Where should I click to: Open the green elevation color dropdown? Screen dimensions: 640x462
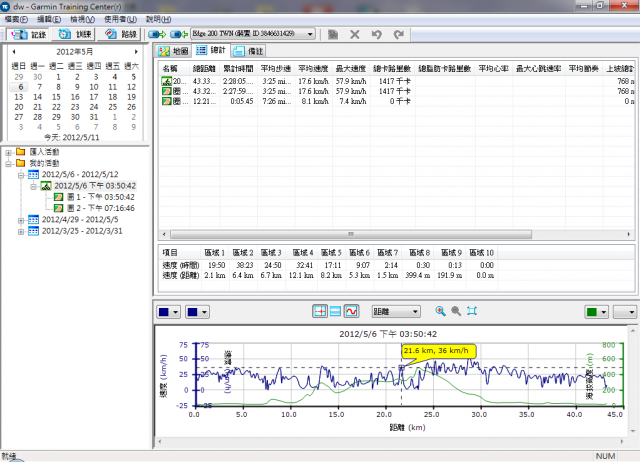click(x=596, y=312)
